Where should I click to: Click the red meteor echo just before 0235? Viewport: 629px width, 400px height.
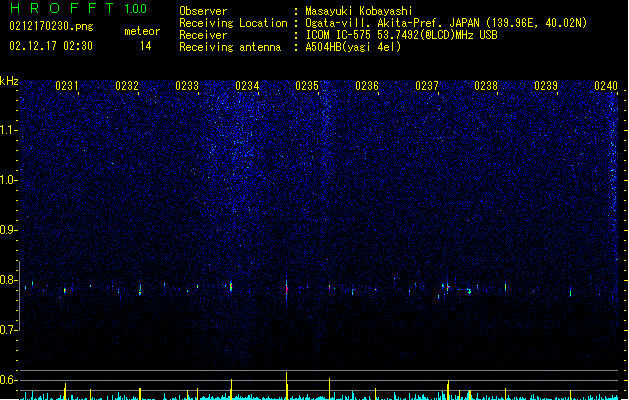coord(286,288)
